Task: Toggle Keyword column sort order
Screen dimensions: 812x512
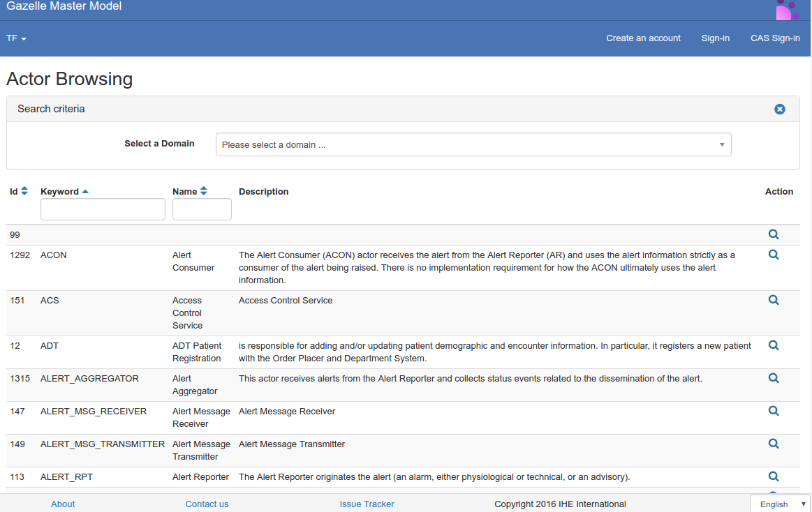Action: [85, 192]
